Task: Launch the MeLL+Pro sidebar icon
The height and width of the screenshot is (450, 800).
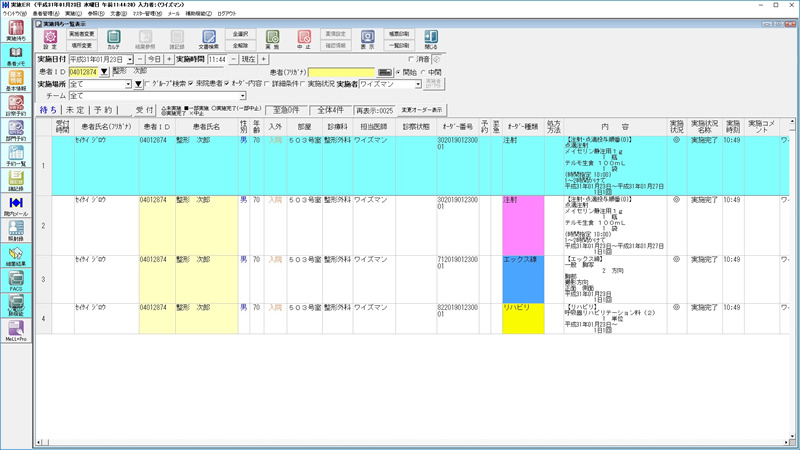Action: [16, 331]
